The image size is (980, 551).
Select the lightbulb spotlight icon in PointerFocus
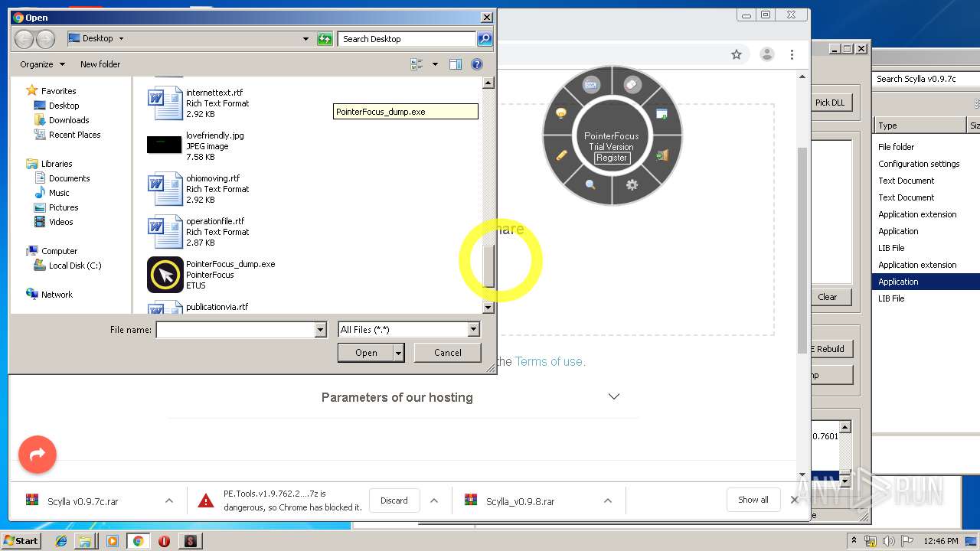(560, 113)
